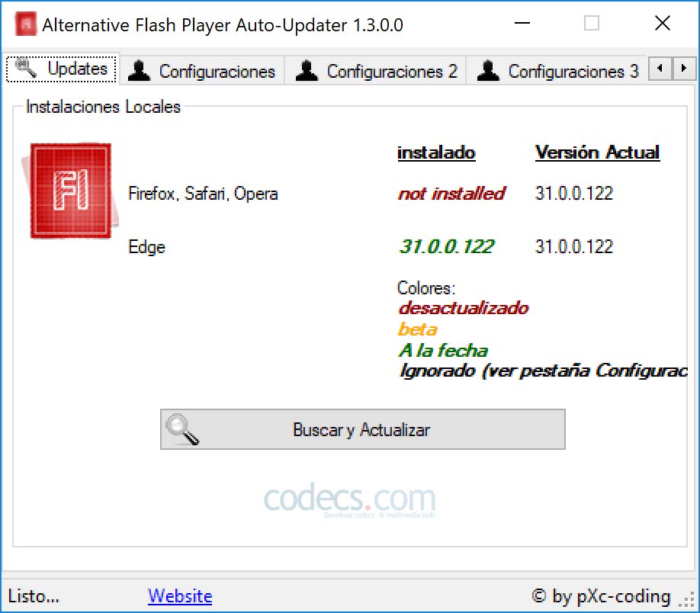Click the magnifier icon on Buscar y Actualizar

pyautogui.click(x=181, y=429)
